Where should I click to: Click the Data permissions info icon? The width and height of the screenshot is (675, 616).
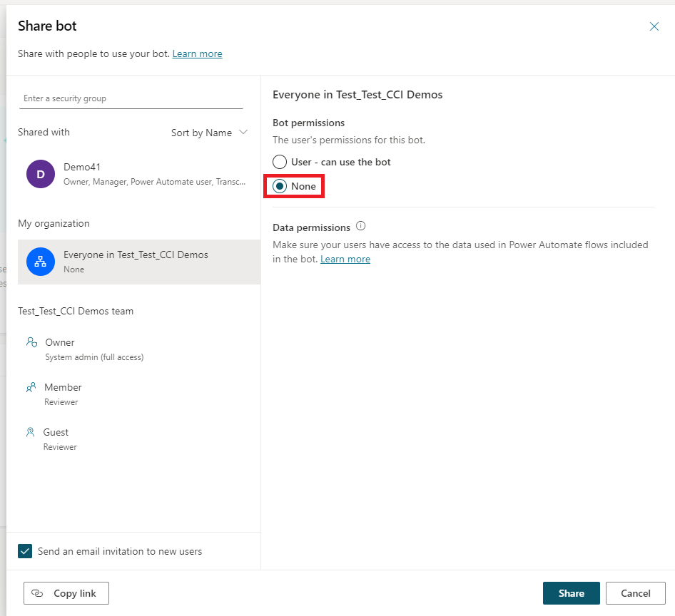coord(361,226)
